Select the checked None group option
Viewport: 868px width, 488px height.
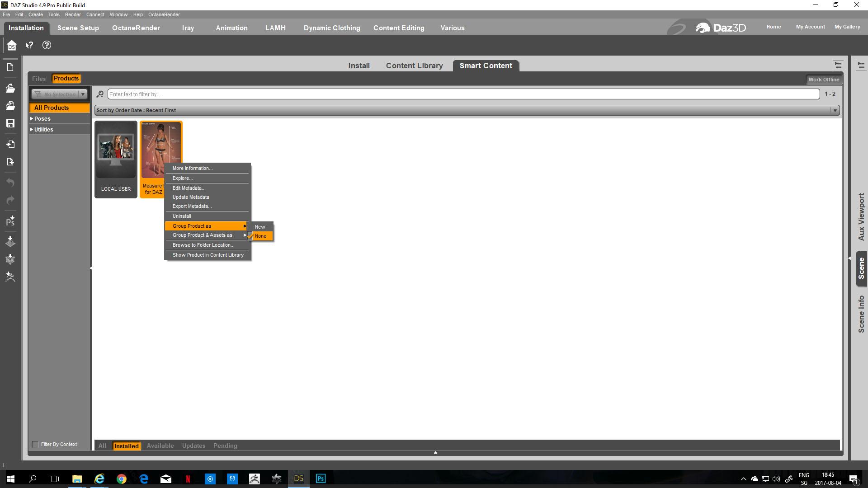(x=260, y=236)
